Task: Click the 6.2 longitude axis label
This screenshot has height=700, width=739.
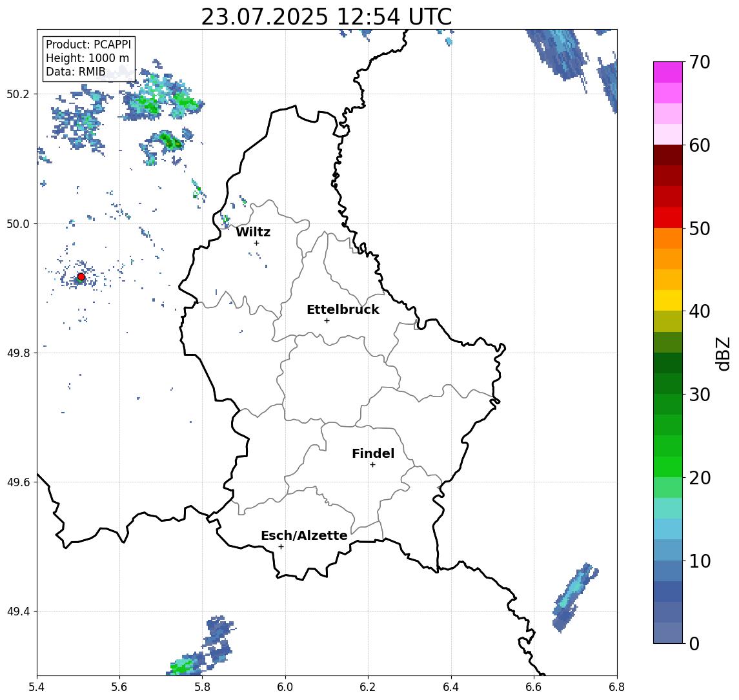Action: pos(368,687)
